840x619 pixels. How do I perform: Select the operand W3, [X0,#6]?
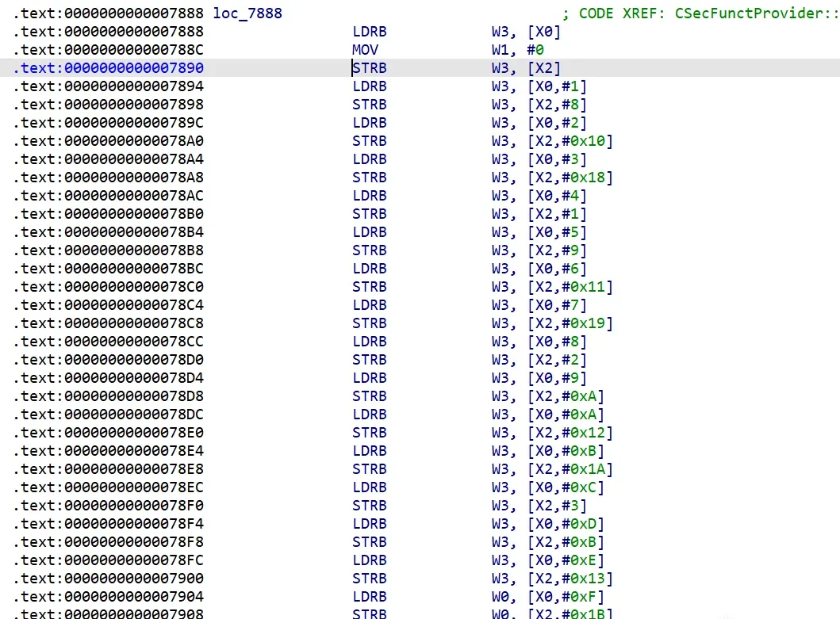539,268
